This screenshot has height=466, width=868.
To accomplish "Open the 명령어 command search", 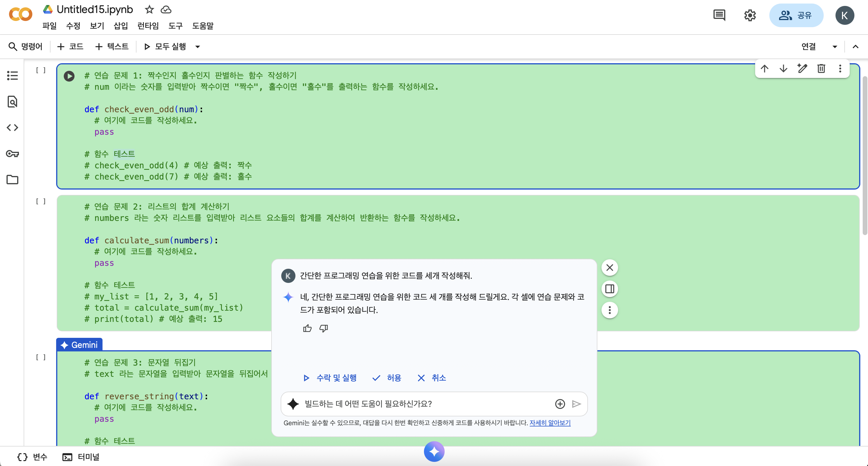I will tap(26, 46).
